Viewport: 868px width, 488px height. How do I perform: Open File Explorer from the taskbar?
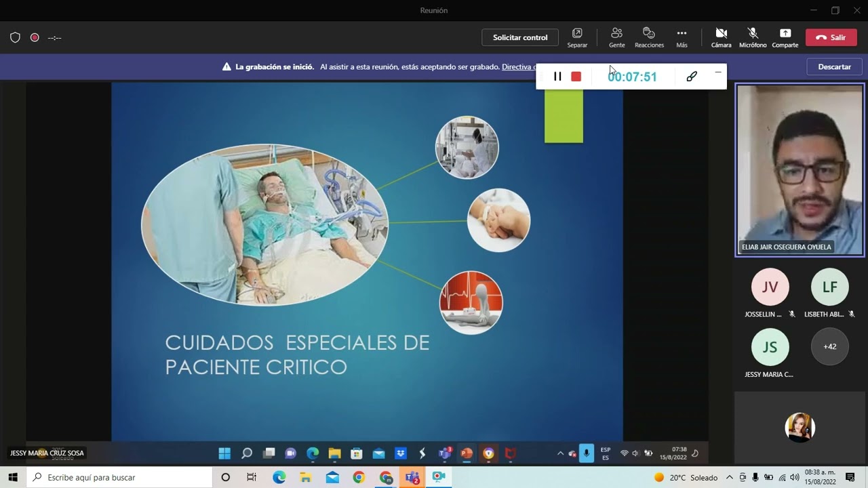coord(306,477)
